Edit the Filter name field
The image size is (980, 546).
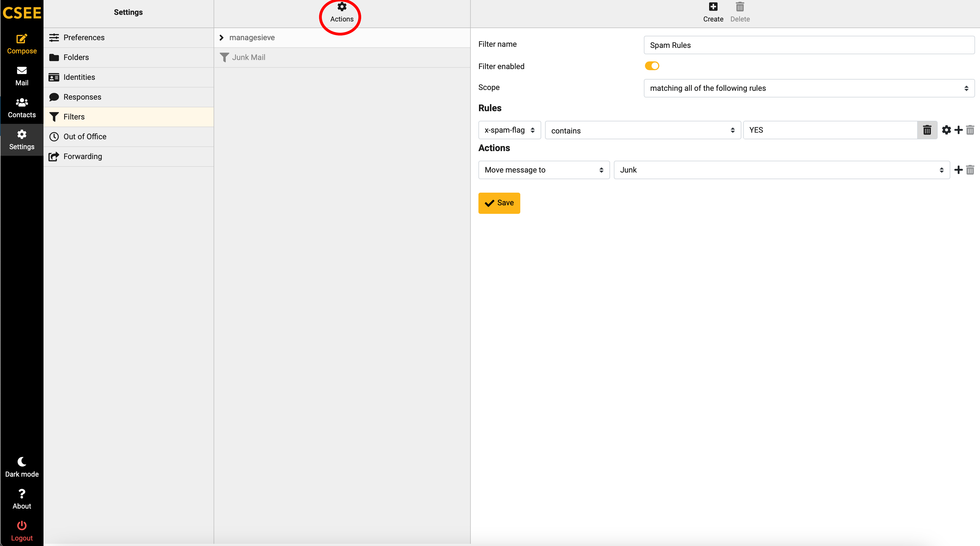809,45
